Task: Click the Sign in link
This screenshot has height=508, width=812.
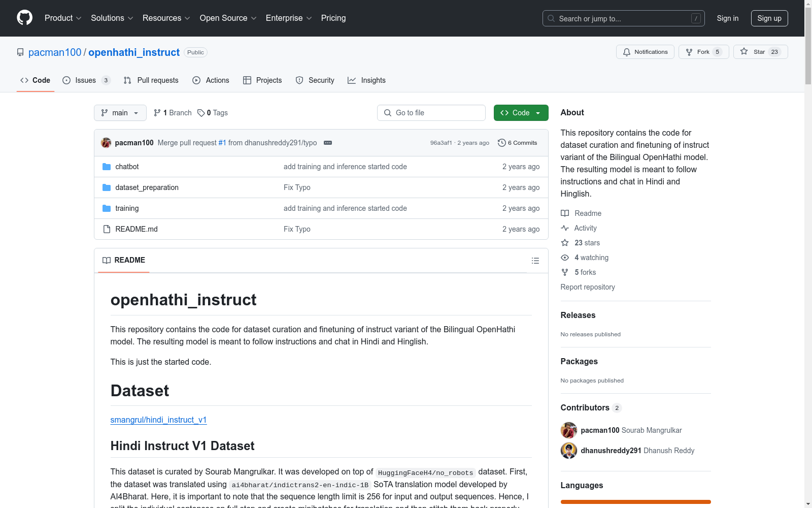Action: click(728, 18)
